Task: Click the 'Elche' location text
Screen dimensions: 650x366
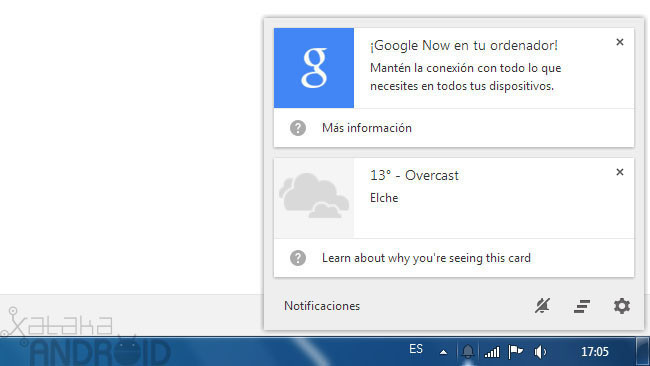Action: [384, 198]
